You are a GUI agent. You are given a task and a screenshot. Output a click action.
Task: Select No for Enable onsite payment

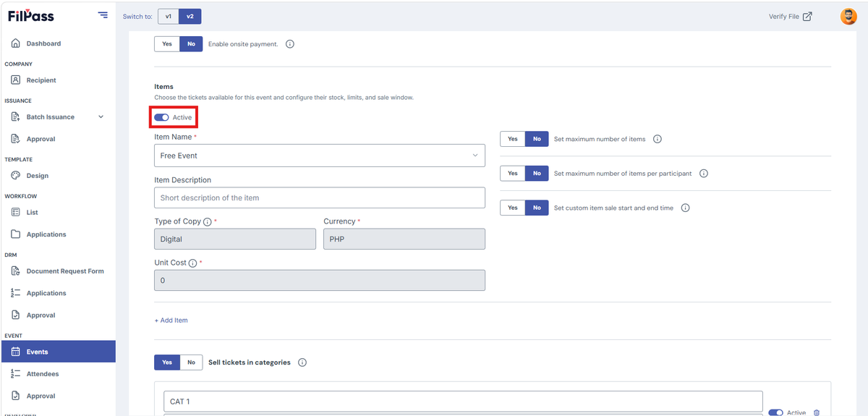tap(191, 44)
